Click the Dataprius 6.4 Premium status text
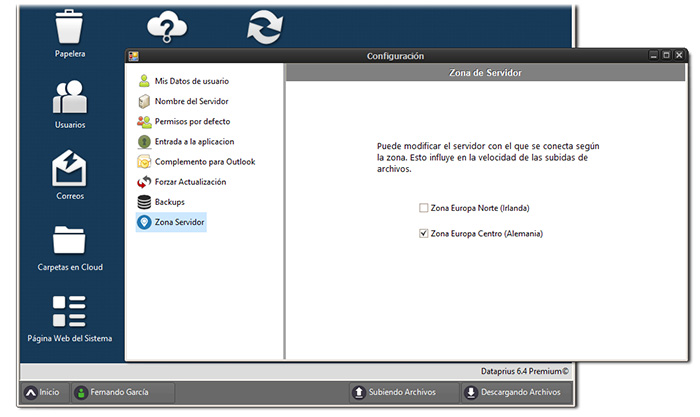 (x=525, y=371)
